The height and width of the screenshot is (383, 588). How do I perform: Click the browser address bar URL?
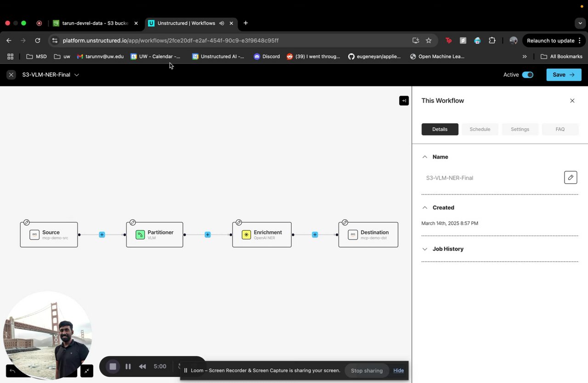(x=170, y=40)
